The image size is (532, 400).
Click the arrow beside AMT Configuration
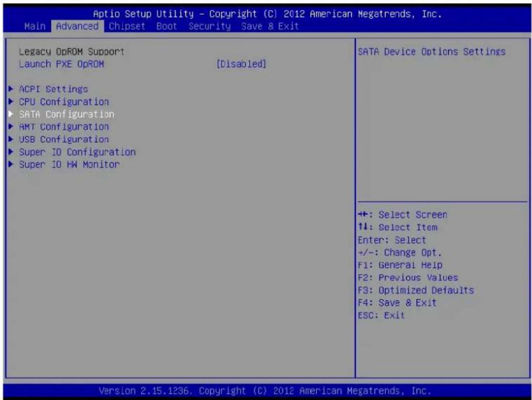11,126
